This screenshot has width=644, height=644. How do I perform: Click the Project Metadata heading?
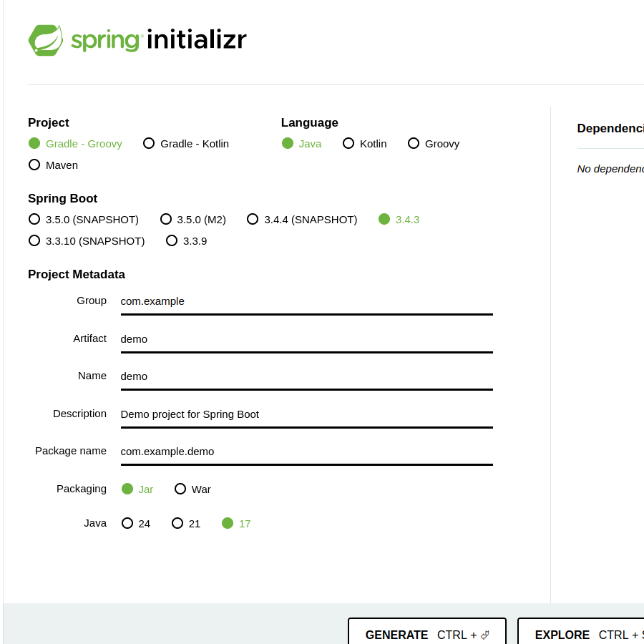77,274
